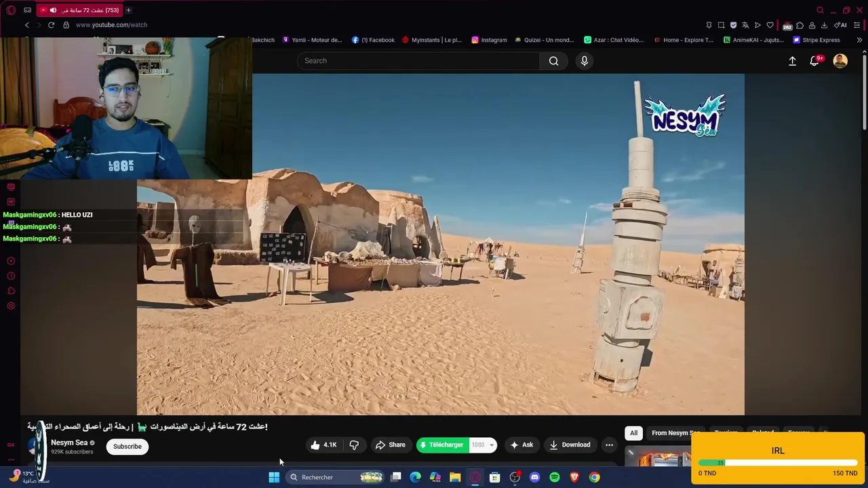This screenshot has height=488, width=868.
Task: Expand hidden bookmarks chevron
Action: click(859, 40)
